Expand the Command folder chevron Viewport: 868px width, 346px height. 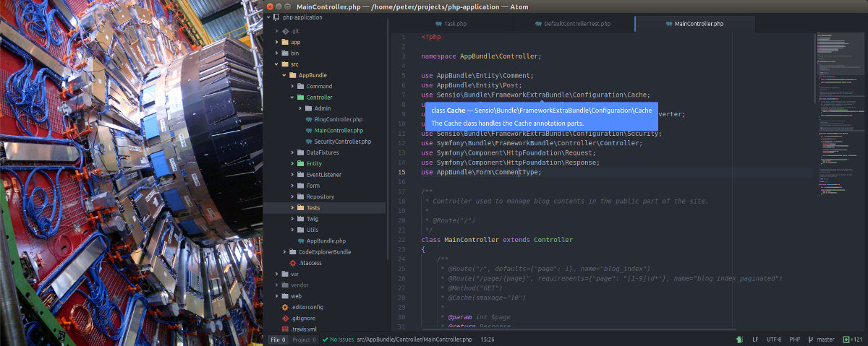click(292, 86)
